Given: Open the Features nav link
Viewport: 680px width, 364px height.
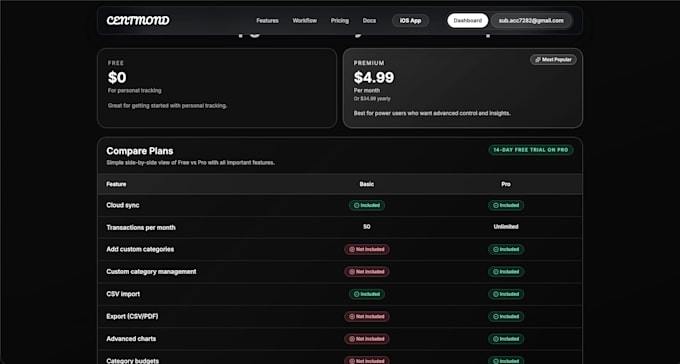Looking at the screenshot, I should coord(267,20).
